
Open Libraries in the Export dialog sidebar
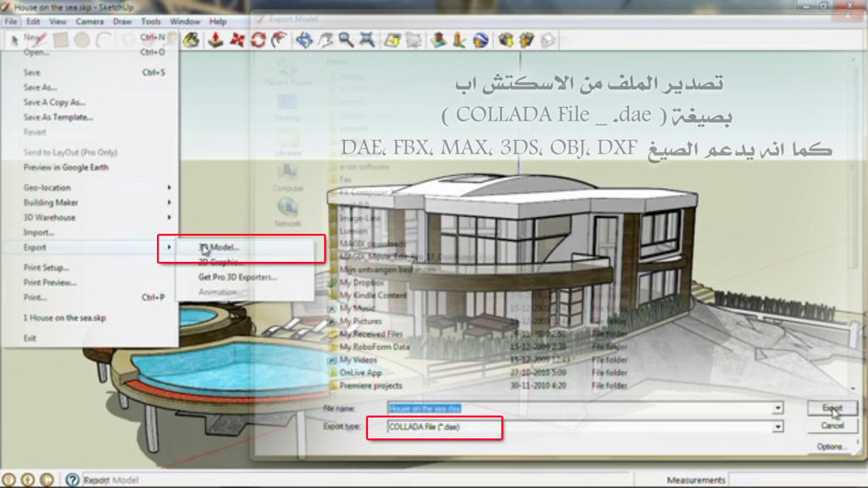tap(287, 142)
